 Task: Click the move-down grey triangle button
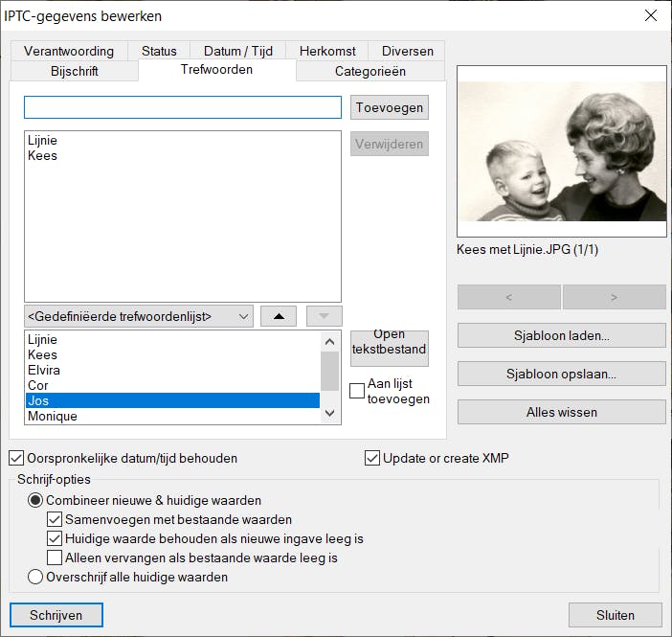pyautogui.click(x=324, y=317)
